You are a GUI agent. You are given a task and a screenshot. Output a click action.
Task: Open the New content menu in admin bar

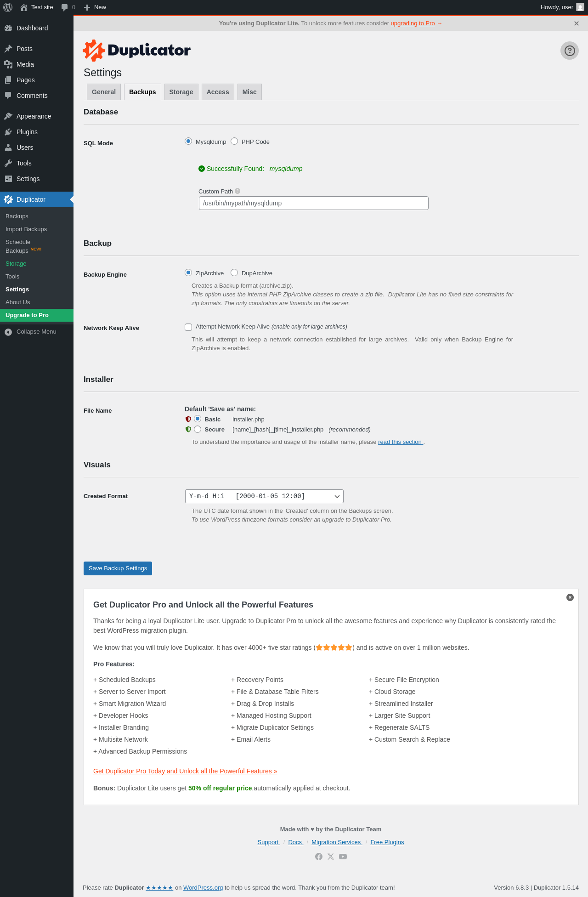95,7
